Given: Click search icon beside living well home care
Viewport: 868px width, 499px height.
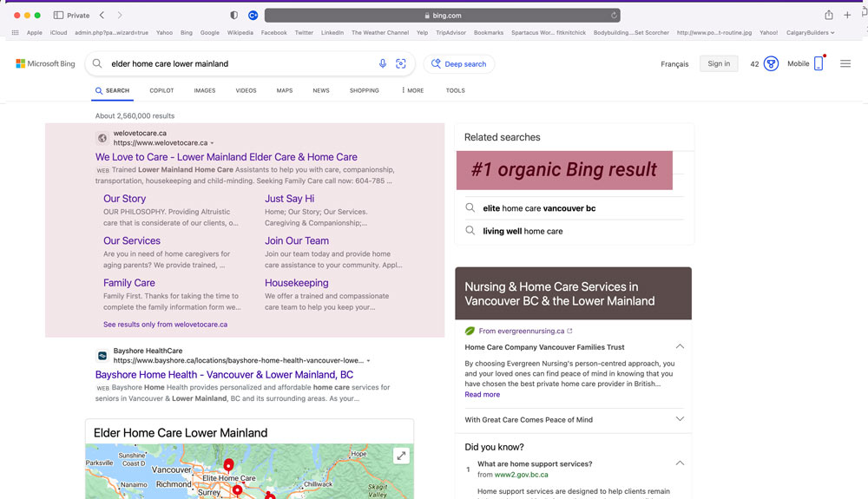Looking at the screenshot, I should [470, 231].
